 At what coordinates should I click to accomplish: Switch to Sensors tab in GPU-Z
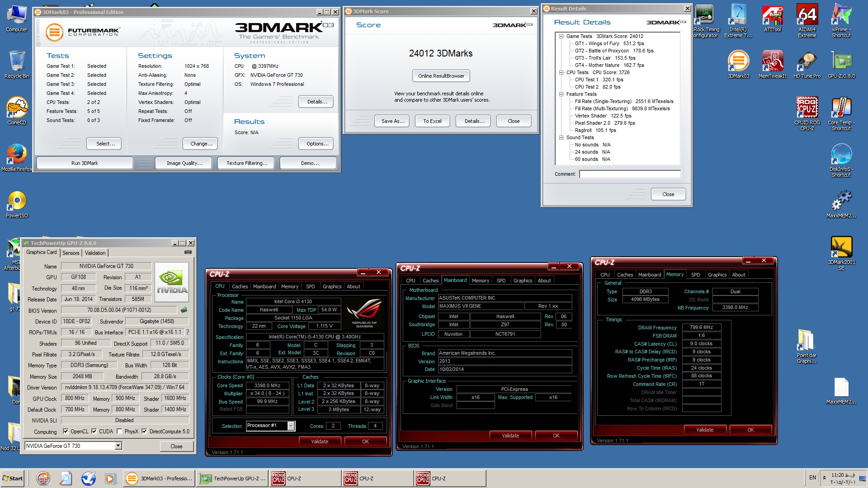point(71,253)
